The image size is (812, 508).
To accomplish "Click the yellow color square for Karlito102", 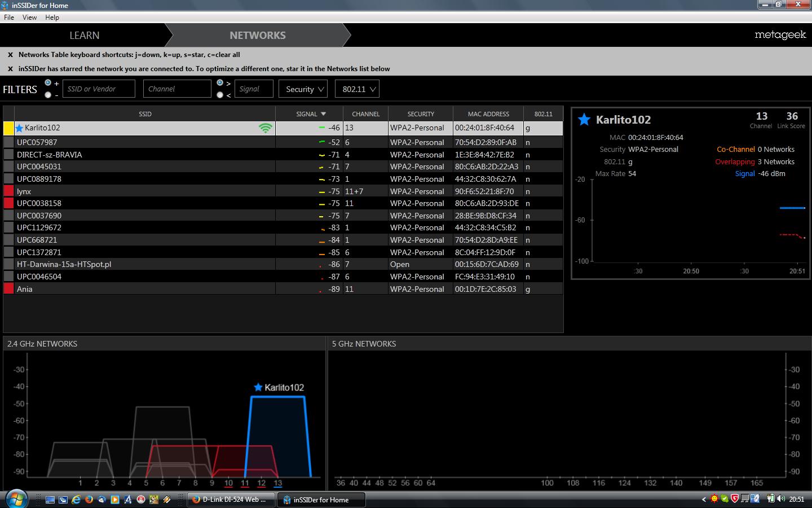I will (8, 128).
